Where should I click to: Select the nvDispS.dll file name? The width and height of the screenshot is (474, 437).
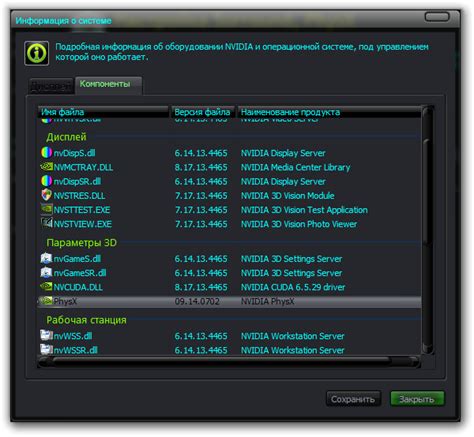click(x=74, y=153)
